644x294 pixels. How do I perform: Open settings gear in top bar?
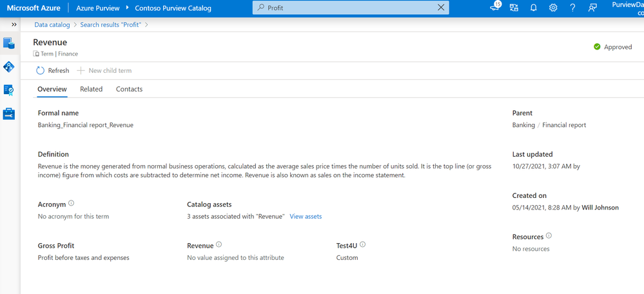553,8
